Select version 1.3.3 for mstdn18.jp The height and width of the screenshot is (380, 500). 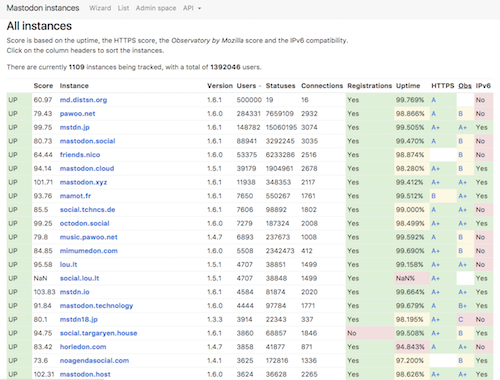tap(215, 319)
